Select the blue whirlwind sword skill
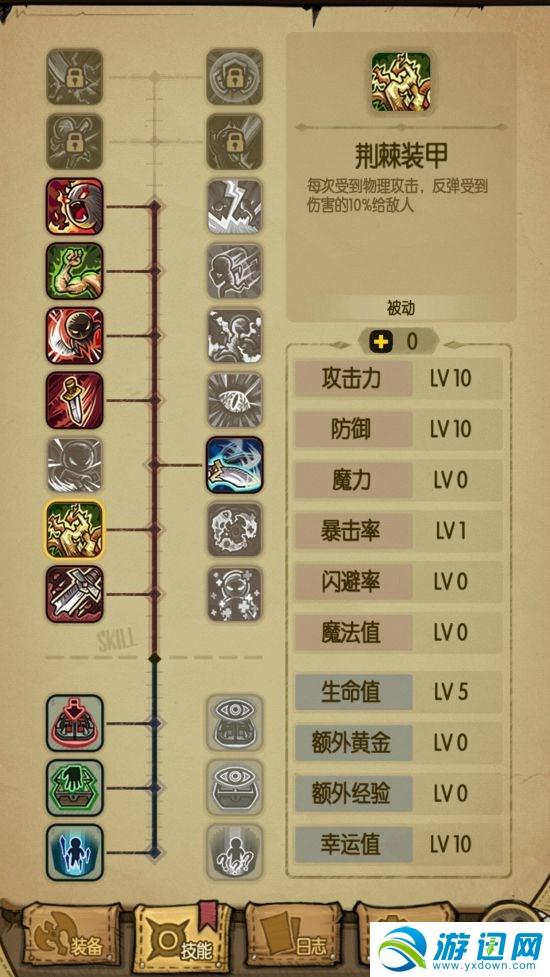 coord(235,465)
